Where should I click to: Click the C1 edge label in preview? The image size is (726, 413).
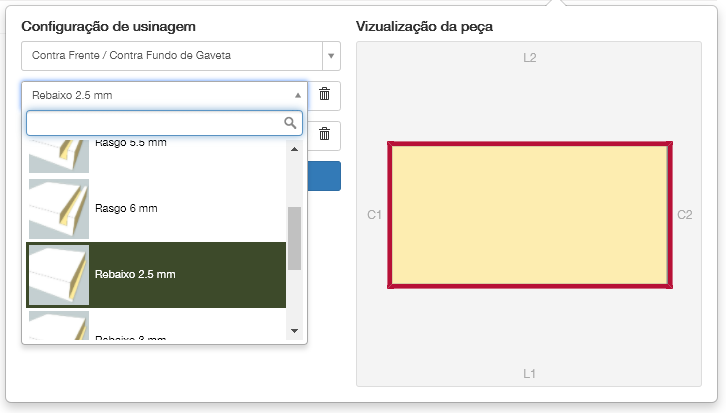click(374, 215)
